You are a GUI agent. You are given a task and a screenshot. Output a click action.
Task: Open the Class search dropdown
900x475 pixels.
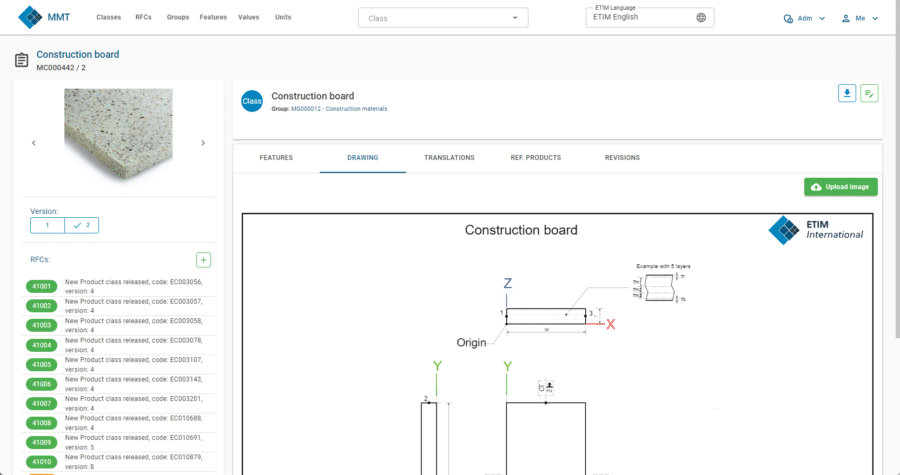[x=443, y=18]
